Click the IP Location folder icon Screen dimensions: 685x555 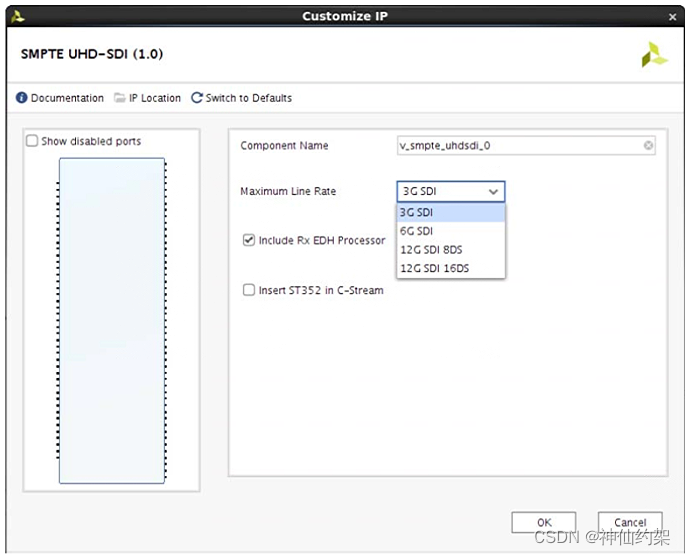[120, 97]
